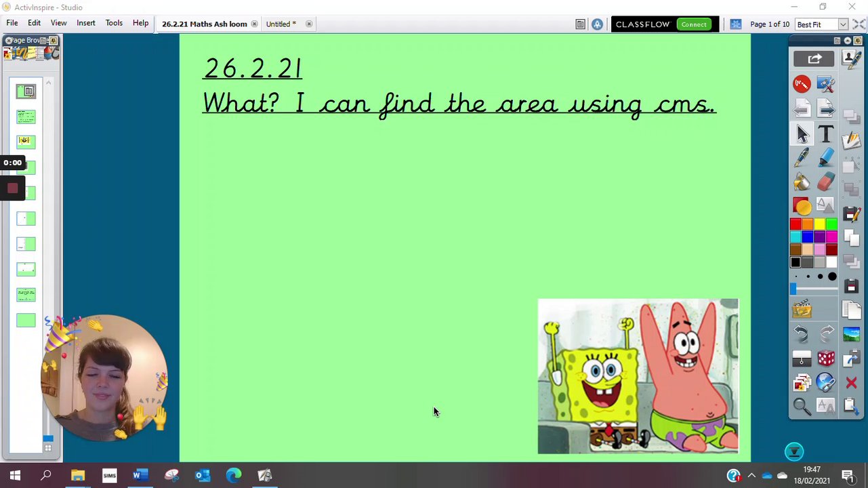Open the ExpressPoll red icon
Screen dimensions: 868x488
click(x=802, y=84)
